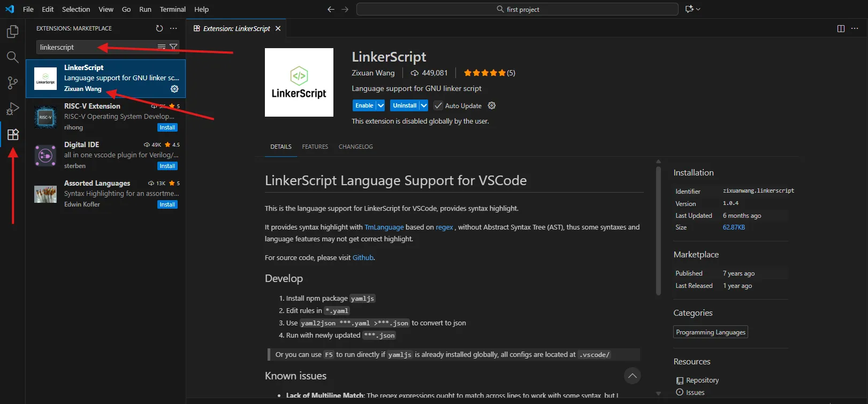
Task: Install the RISC-V Extension
Action: pos(167,127)
